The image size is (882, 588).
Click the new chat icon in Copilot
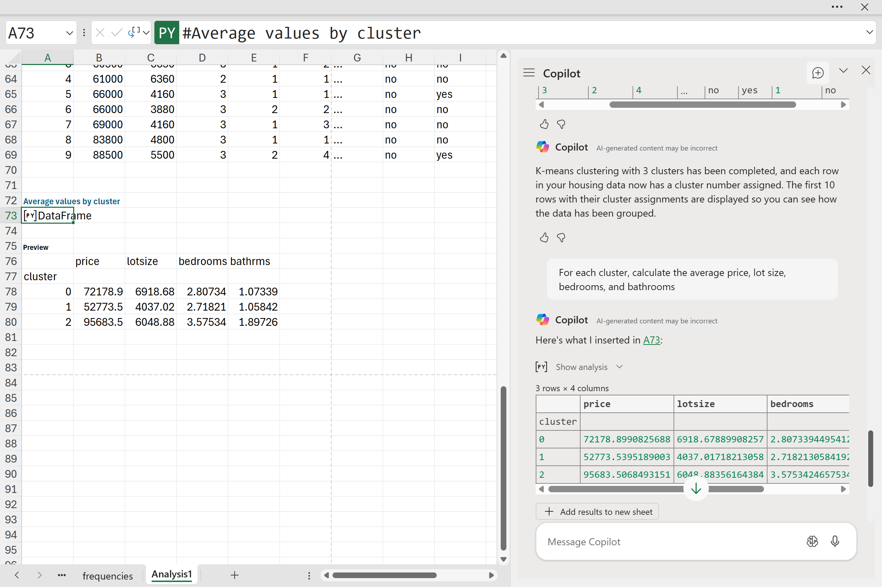(x=817, y=73)
